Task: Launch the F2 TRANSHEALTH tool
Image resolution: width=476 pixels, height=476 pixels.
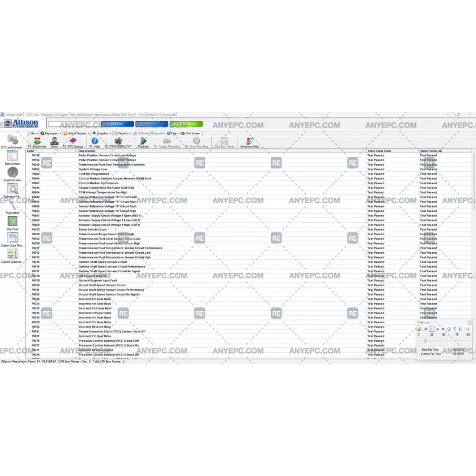Action: 118,141
